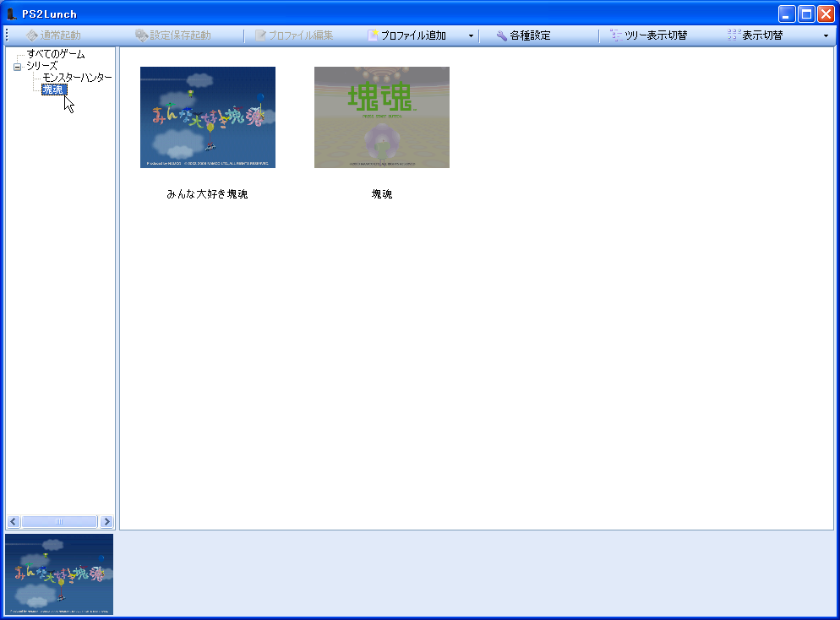Select the シリーズ tree label

pyautogui.click(x=41, y=66)
